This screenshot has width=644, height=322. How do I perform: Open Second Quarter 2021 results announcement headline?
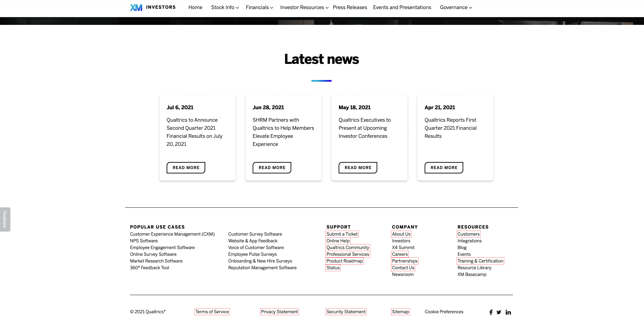(x=195, y=132)
